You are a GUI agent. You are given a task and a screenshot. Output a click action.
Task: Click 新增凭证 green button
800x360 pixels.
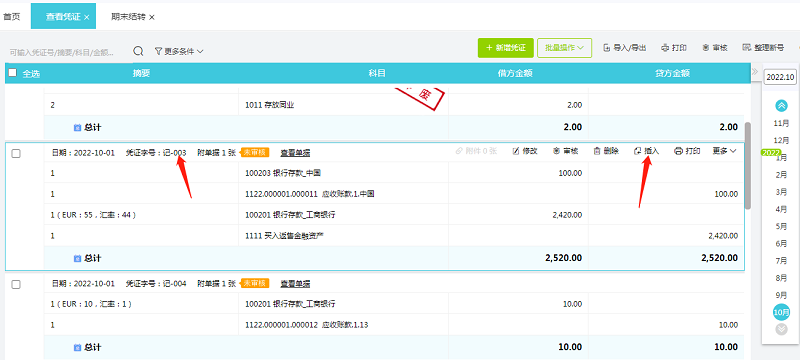point(506,47)
